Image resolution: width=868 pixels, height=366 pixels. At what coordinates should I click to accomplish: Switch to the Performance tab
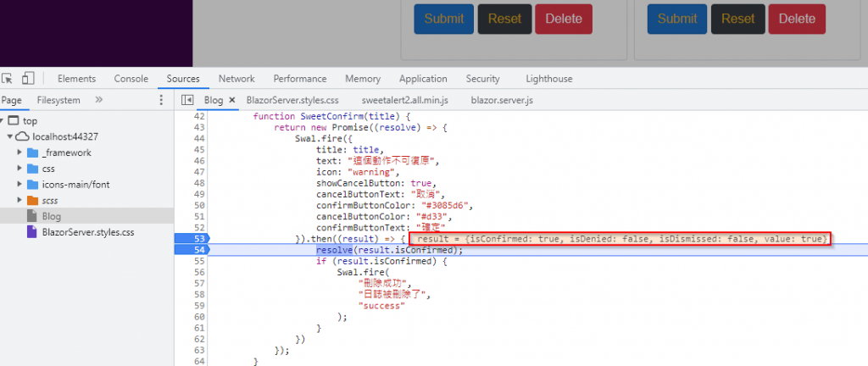pyautogui.click(x=300, y=79)
